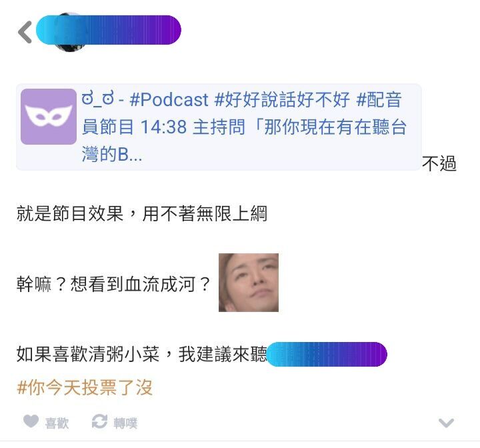Open the face emoticon image
The height and width of the screenshot is (448, 480).
[x=249, y=283]
